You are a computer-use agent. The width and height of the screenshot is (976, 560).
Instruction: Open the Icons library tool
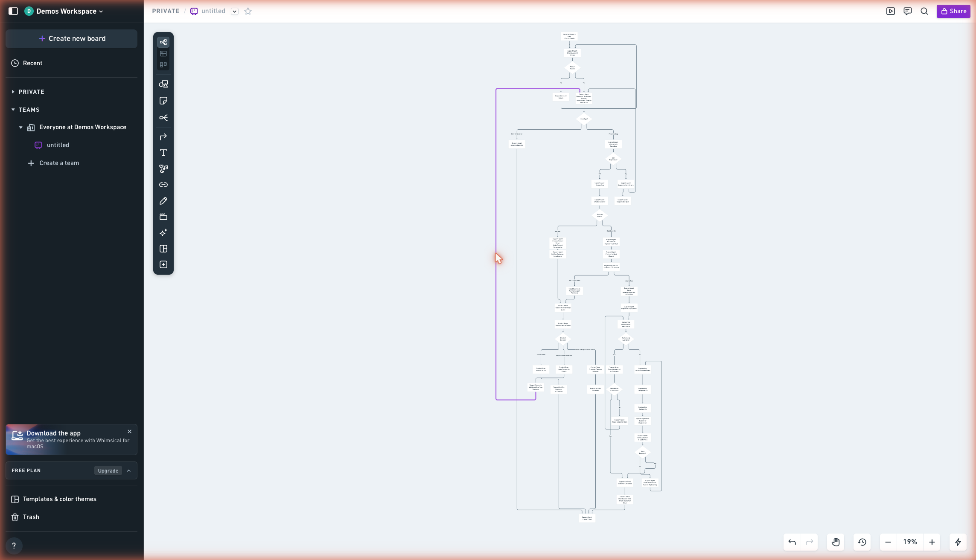(x=163, y=169)
